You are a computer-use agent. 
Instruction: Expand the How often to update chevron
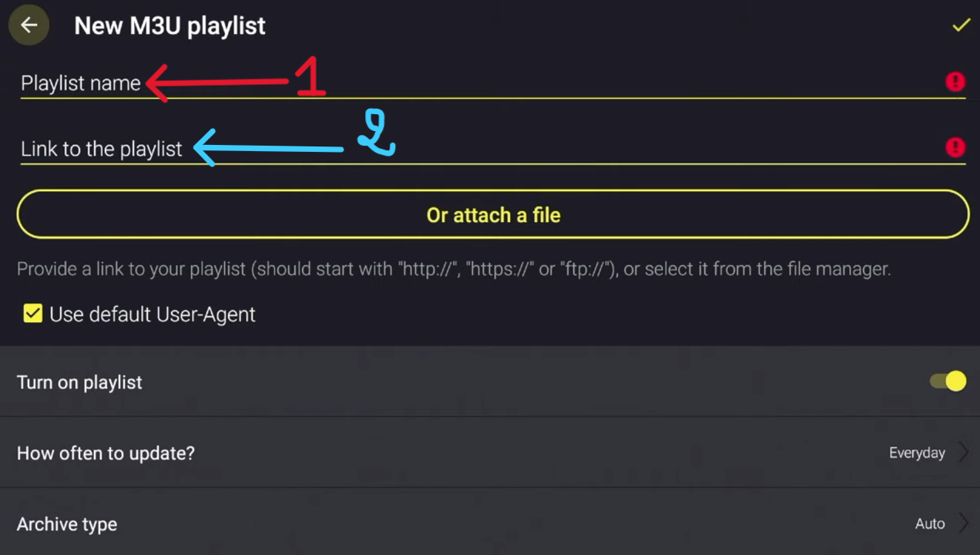(963, 452)
